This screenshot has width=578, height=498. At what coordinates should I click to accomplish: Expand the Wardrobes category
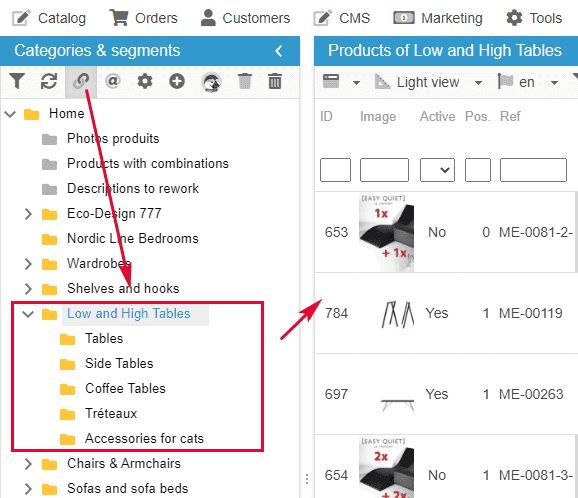pos(28,264)
